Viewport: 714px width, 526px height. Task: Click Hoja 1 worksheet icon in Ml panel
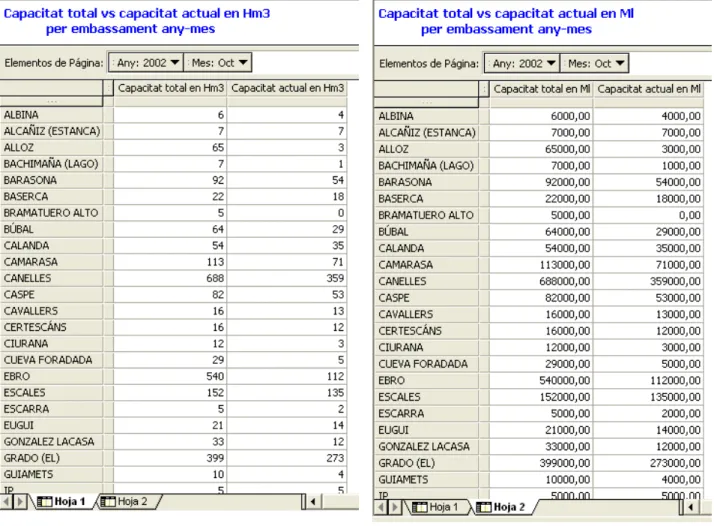(x=419, y=507)
